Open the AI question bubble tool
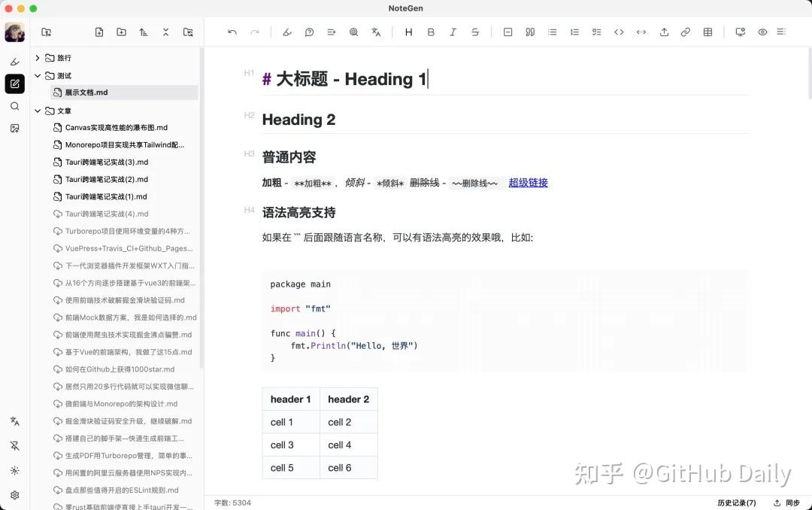The image size is (812, 510). point(309,32)
